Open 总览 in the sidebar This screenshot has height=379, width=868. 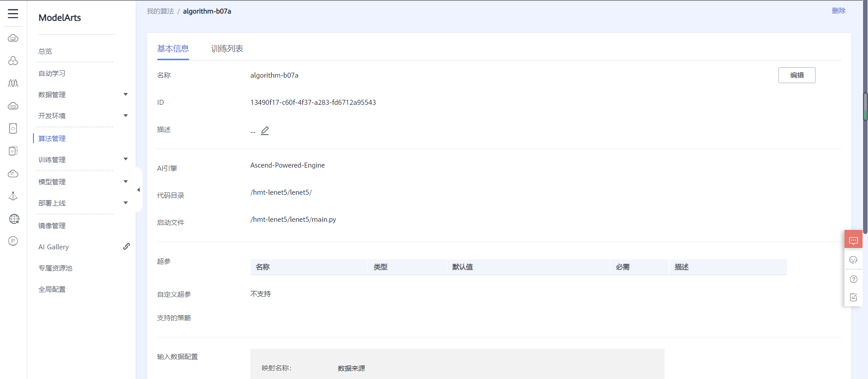(45, 51)
